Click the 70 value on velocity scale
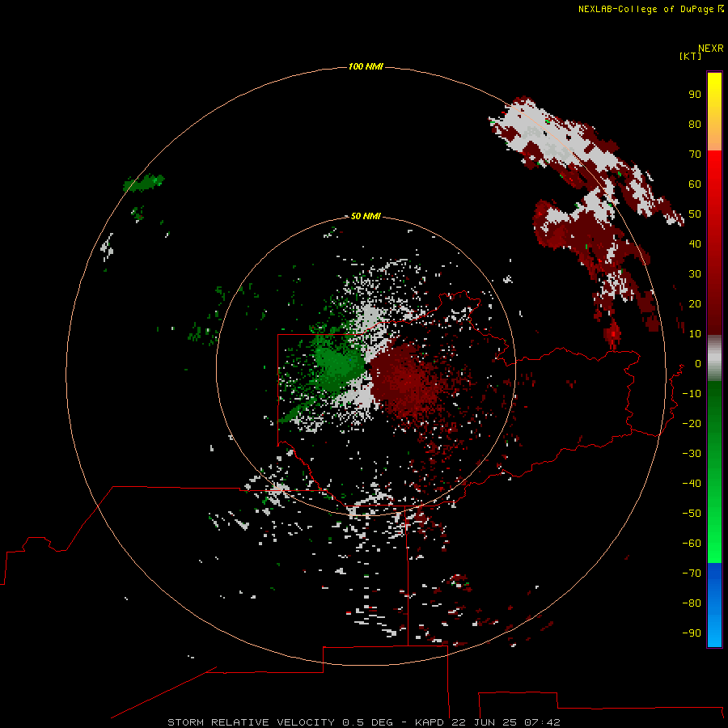This screenshot has height=728, width=728. [695, 154]
